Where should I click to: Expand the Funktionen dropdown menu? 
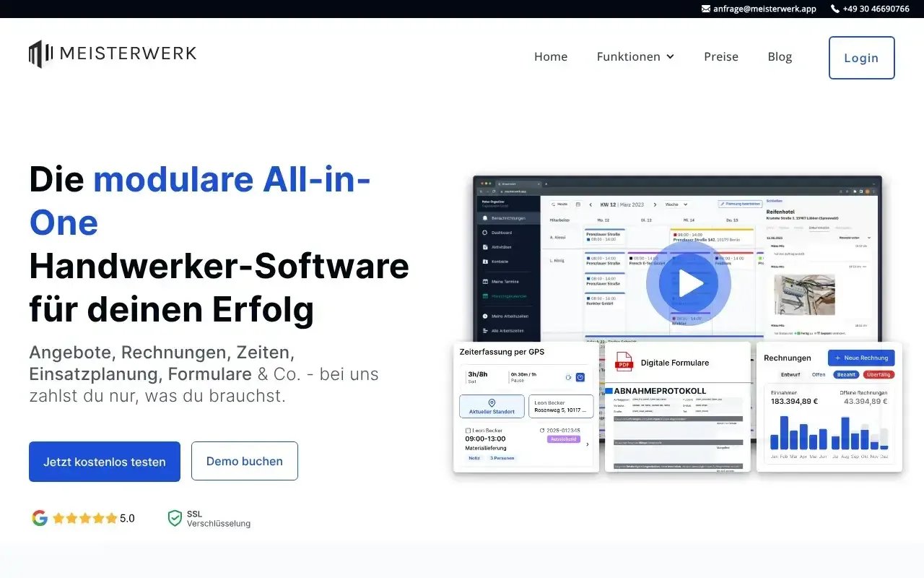point(635,56)
